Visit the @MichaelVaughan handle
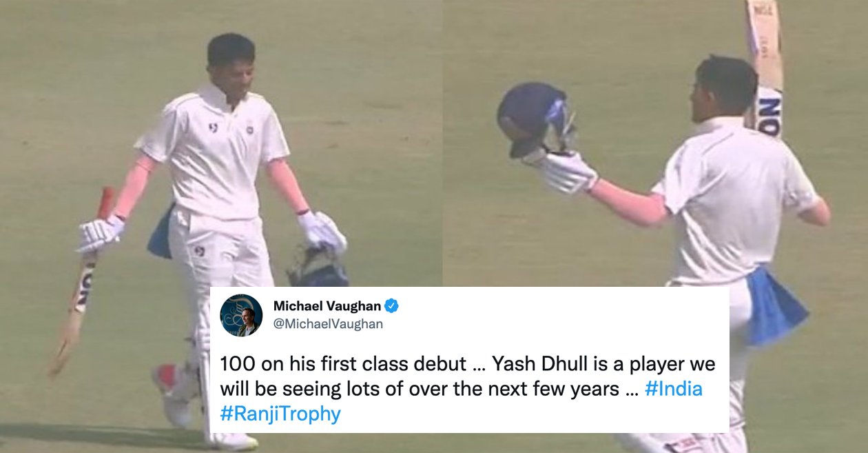This screenshot has height=453, width=868. click(x=328, y=324)
